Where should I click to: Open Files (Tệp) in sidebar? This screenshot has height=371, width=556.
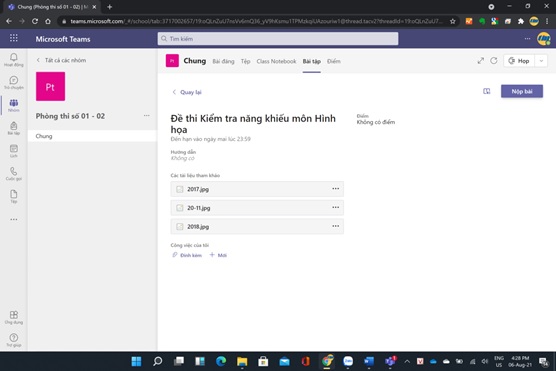click(x=13, y=196)
